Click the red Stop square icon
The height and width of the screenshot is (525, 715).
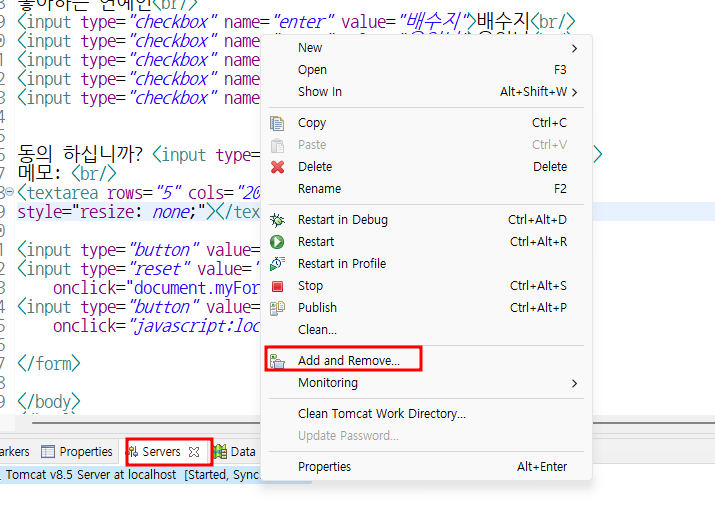[x=277, y=286]
